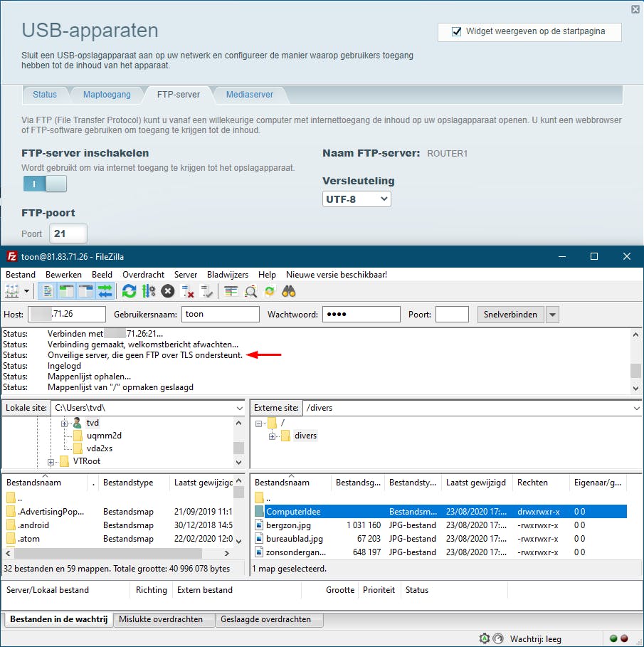
Task: Expand the divers folder in remote tree
Action: pyautogui.click(x=272, y=436)
